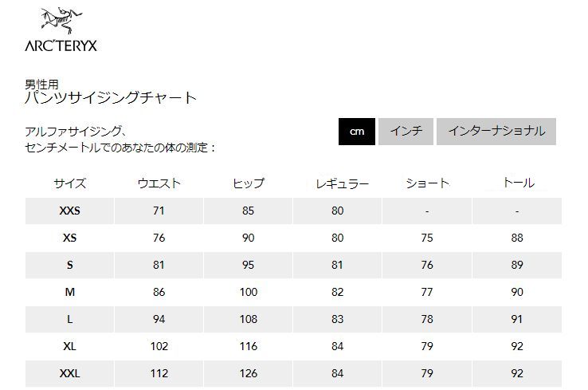Click the レギュラー column header
This screenshot has width=588, height=390.
tap(338, 183)
